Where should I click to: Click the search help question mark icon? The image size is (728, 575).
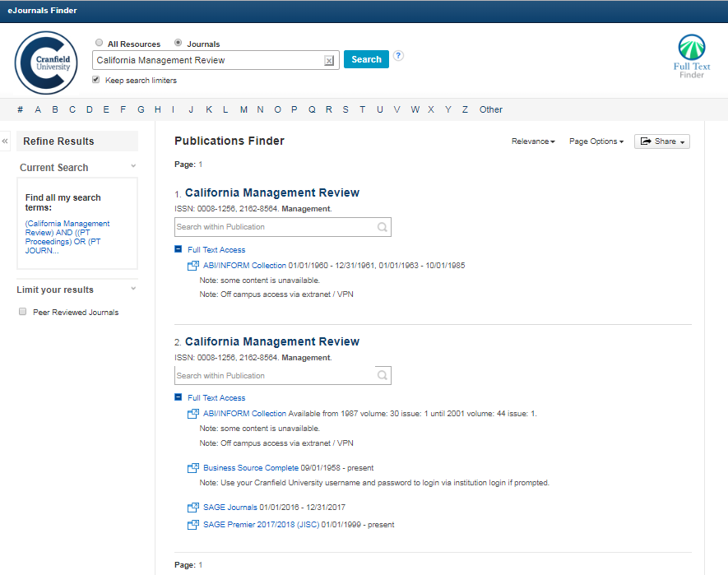[x=398, y=56]
